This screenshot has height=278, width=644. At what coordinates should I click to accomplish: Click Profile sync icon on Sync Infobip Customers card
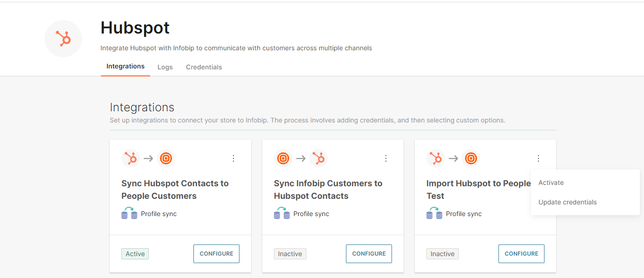point(282,214)
